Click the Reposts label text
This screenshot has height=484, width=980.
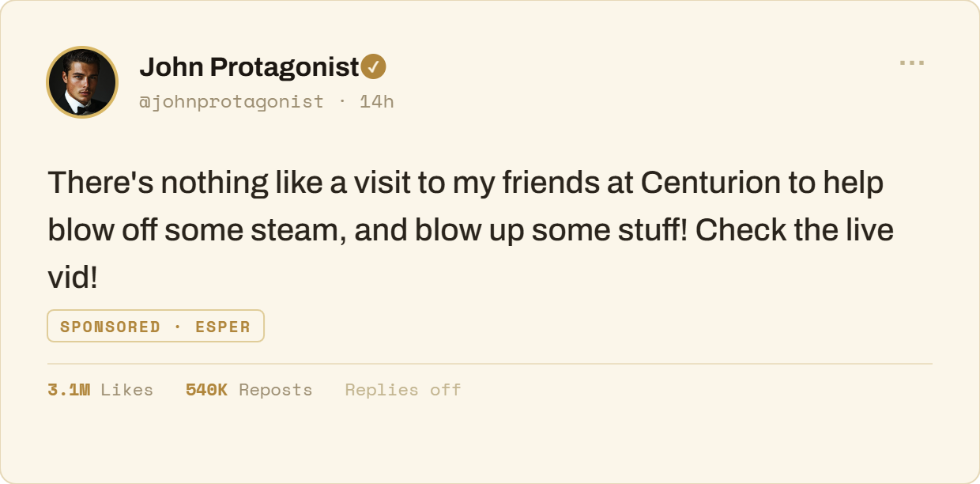click(276, 390)
